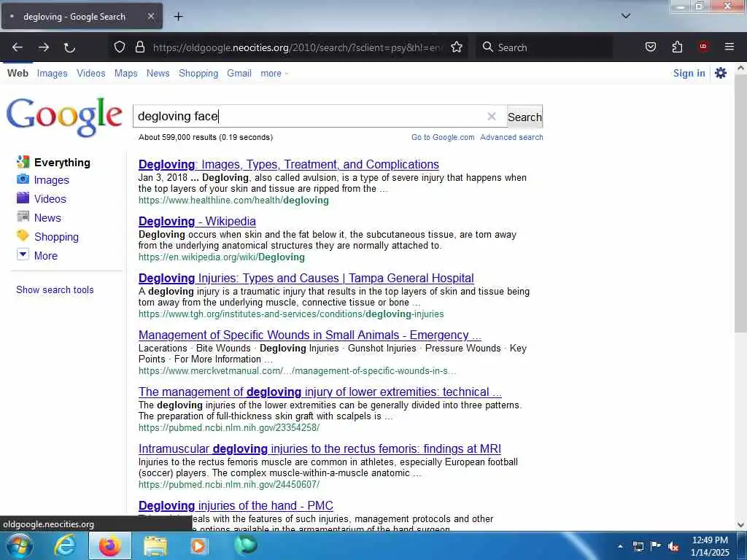Select Videos filter in left sidebar
Image resolution: width=747 pixels, height=560 pixels.
click(x=50, y=199)
